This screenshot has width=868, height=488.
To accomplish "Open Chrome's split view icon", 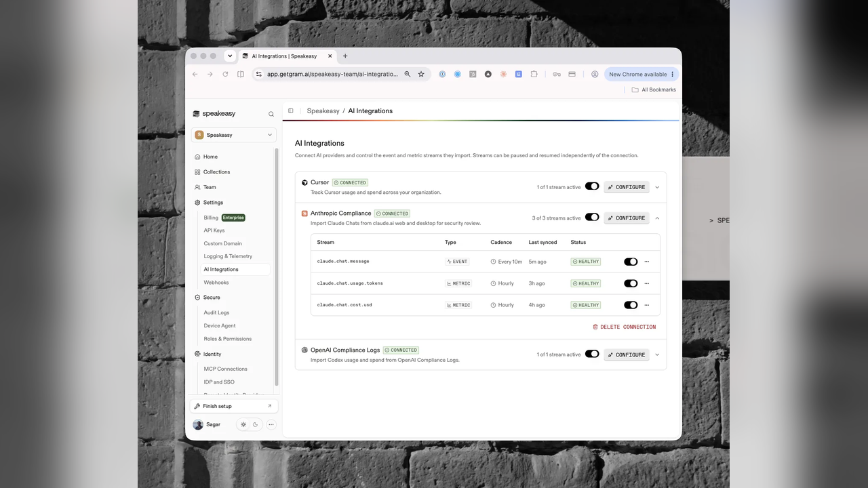I will click(241, 74).
